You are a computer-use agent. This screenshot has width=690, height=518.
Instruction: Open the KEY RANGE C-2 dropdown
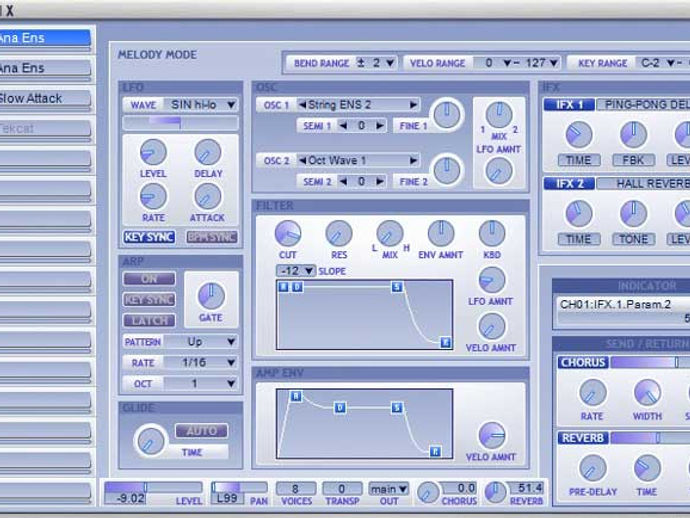(658, 63)
